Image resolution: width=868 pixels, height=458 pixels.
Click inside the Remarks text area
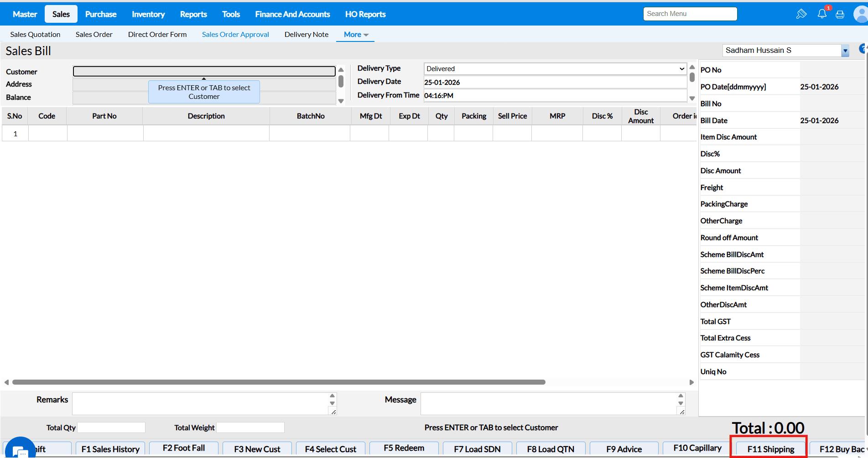tap(201, 403)
